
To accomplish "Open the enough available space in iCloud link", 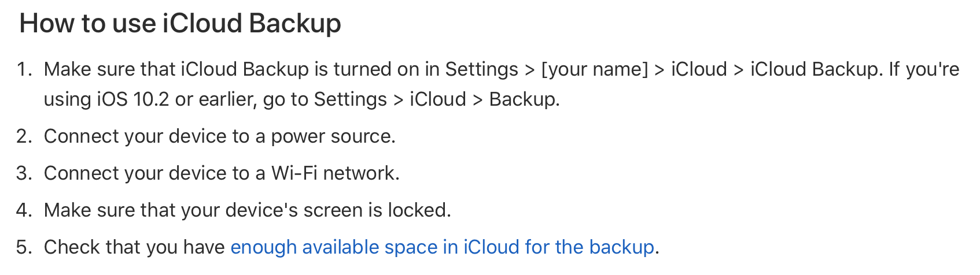I will click(442, 247).
